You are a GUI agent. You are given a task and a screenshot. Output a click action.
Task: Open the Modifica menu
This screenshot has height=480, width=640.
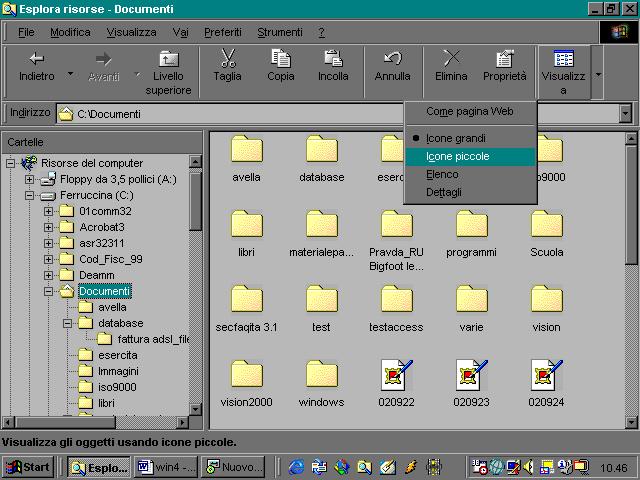tap(70, 32)
